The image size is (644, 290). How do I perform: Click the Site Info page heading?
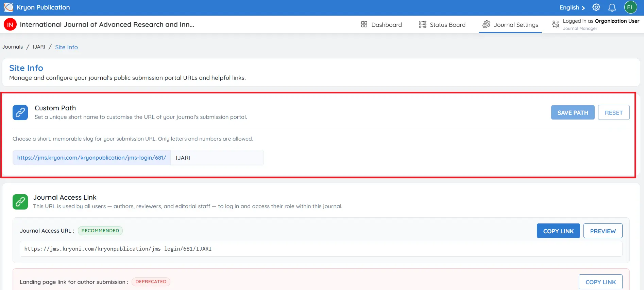(x=26, y=68)
